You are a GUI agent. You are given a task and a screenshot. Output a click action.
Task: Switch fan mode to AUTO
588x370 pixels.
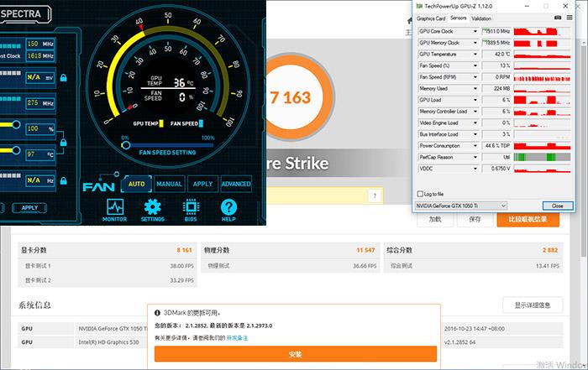tap(137, 184)
